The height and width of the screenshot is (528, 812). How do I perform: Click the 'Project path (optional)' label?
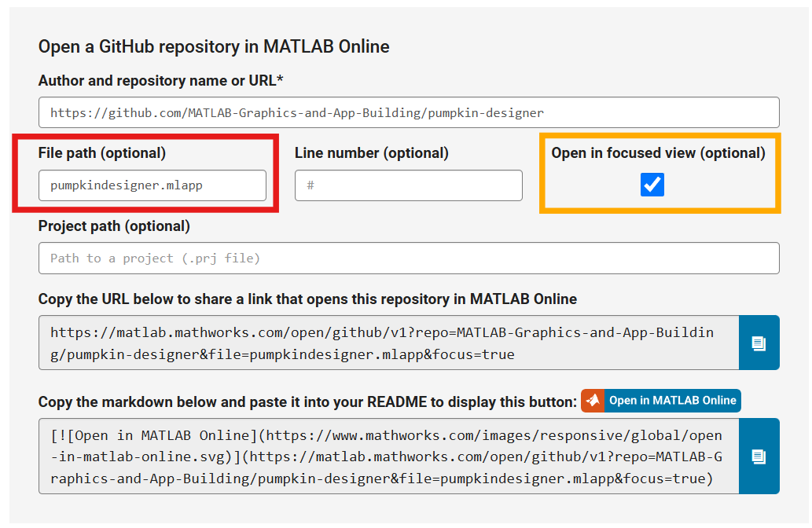pos(114,226)
